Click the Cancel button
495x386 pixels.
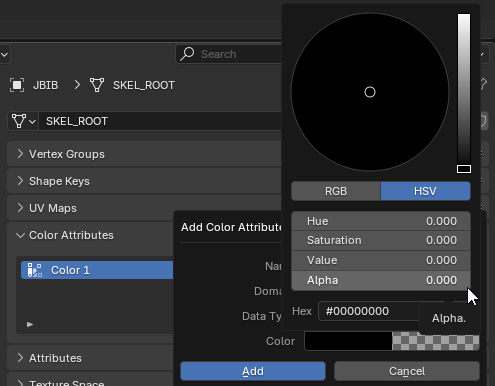[407, 371]
